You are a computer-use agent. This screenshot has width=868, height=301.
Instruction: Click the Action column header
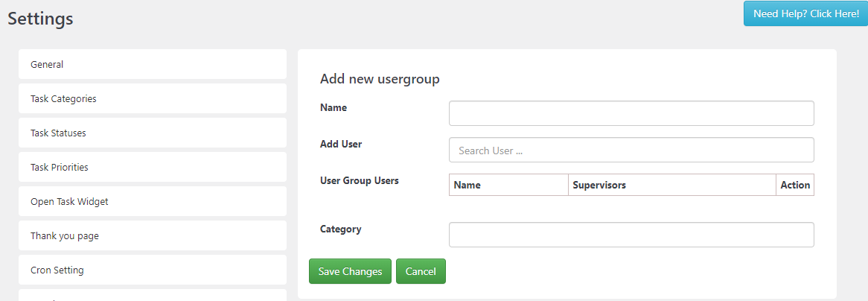coord(795,186)
